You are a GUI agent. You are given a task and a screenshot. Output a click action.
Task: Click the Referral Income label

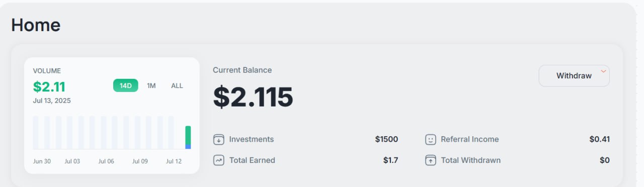pos(470,139)
